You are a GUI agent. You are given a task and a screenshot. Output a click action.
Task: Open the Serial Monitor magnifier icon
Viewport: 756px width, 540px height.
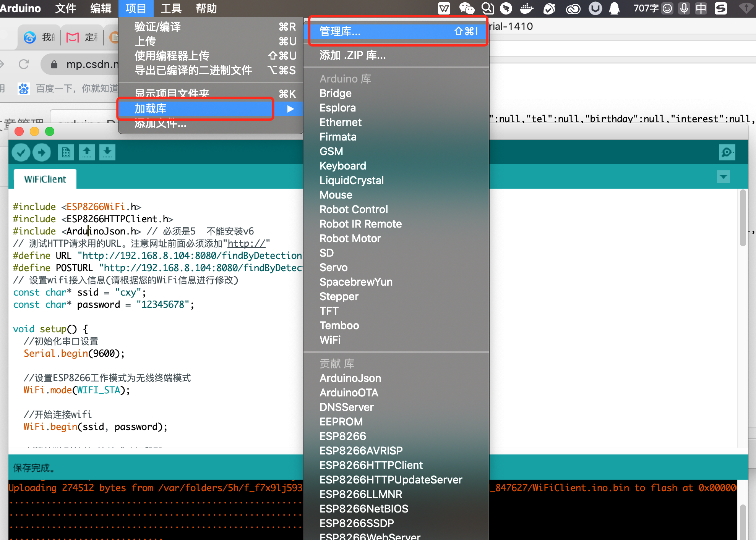(727, 152)
